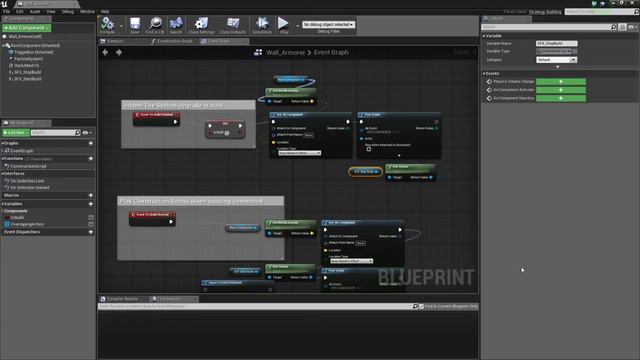This screenshot has width=640, height=360.
Task: Compile the blueprint via Compile icon
Action: click(x=107, y=25)
